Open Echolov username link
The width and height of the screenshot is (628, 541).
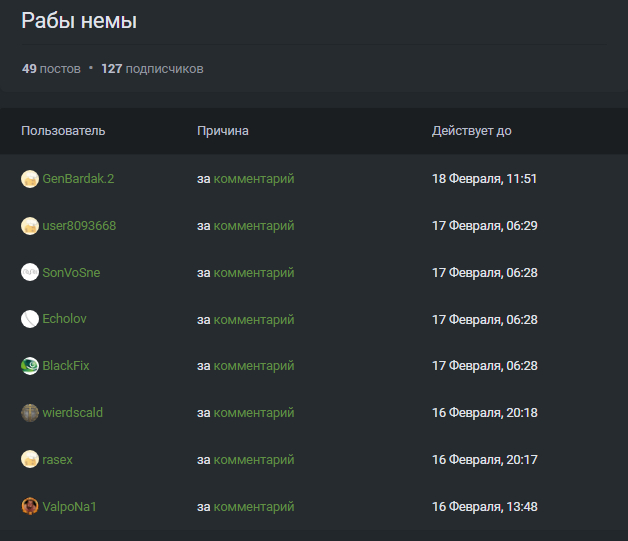point(65,319)
